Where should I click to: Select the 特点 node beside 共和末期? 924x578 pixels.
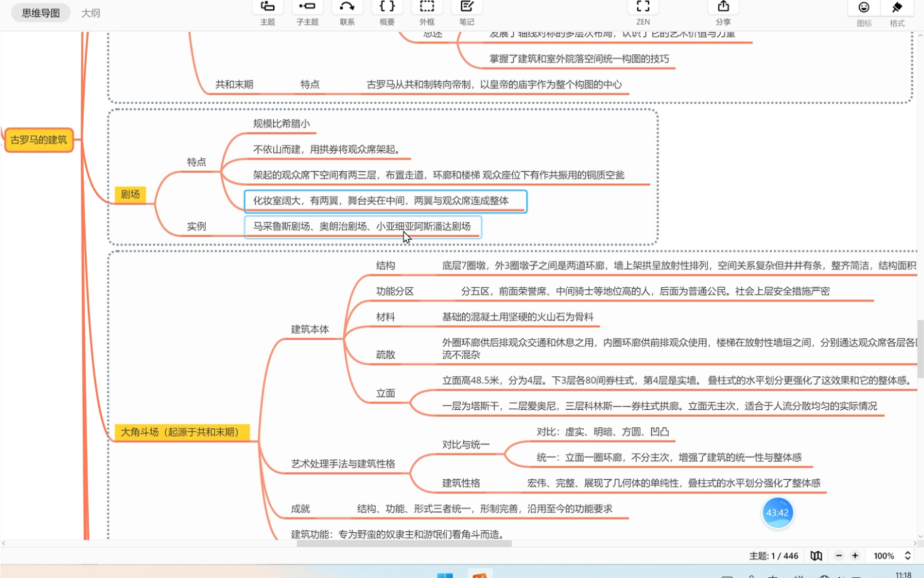point(310,84)
